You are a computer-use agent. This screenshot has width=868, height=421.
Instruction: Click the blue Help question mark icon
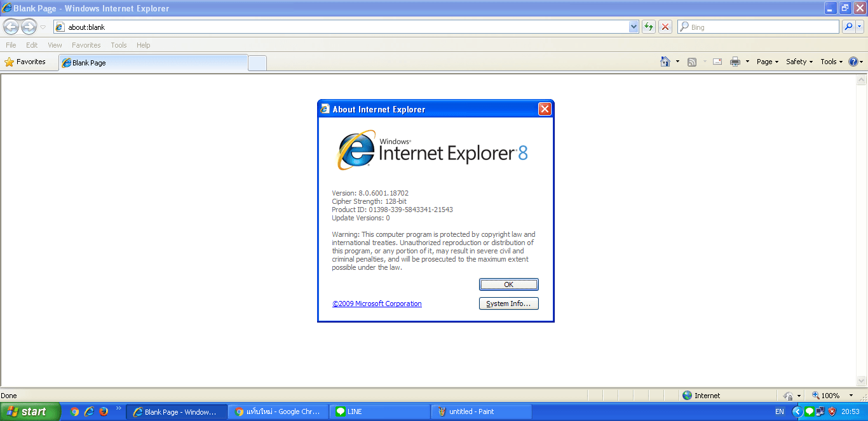[x=853, y=62]
